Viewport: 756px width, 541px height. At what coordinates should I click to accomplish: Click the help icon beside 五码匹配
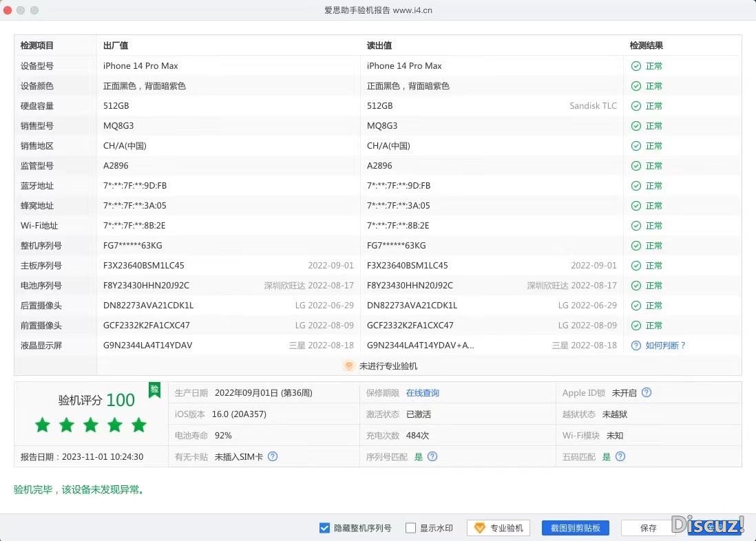click(620, 456)
